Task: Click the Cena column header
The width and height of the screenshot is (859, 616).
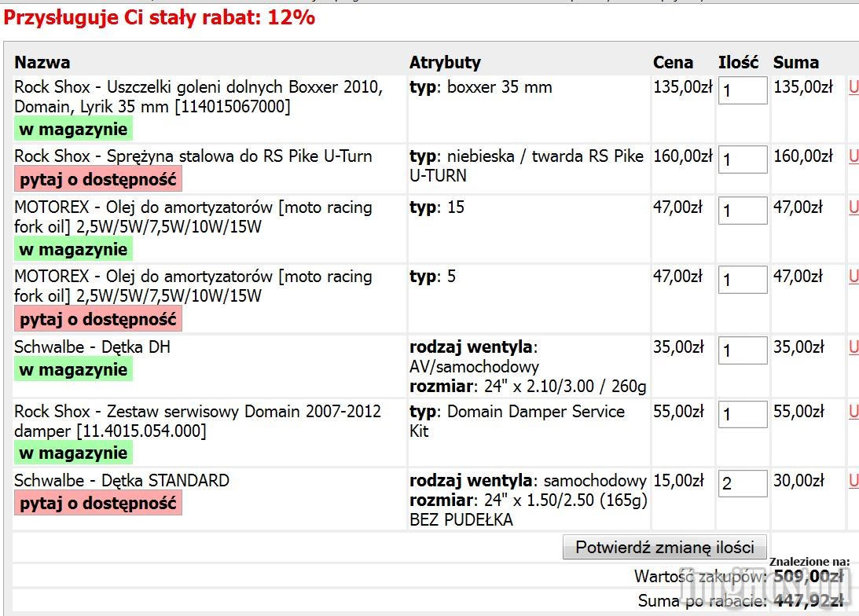Action: 673,62
